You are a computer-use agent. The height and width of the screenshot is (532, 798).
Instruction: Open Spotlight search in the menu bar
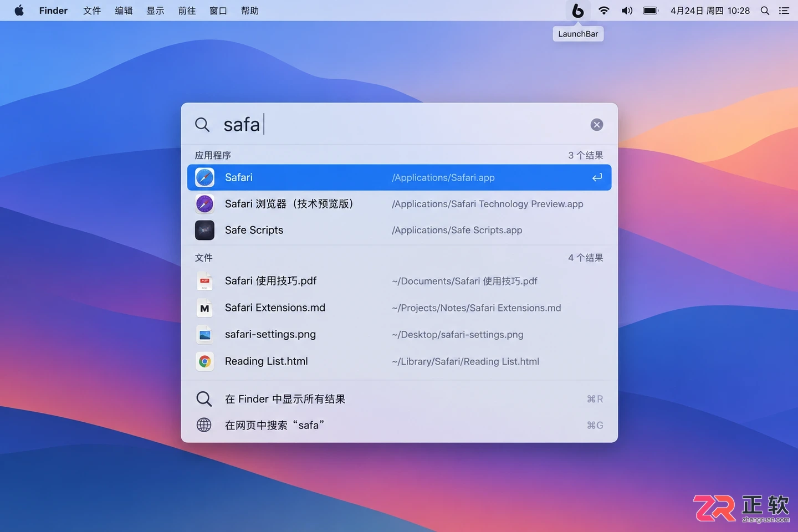(765, 11)
